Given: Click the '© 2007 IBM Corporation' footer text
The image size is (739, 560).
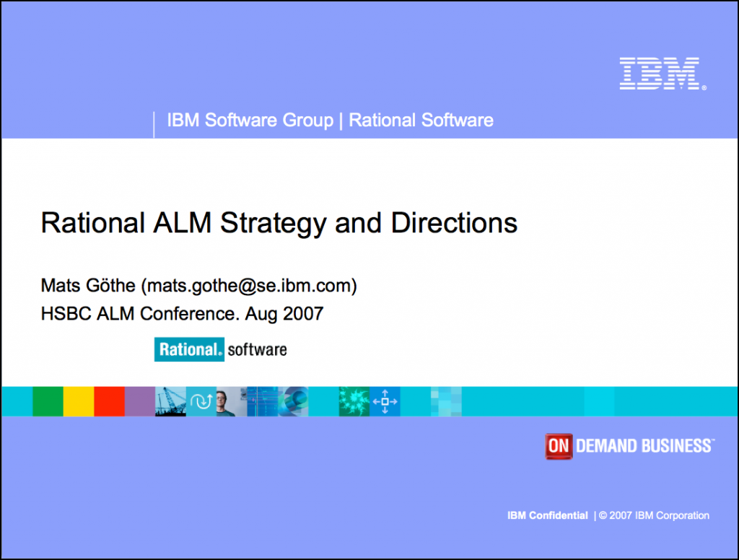Looking at the screenshot, I should 654,516.
